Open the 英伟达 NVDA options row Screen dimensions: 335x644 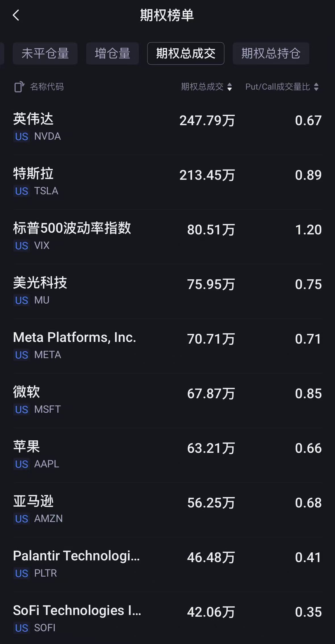167,127
